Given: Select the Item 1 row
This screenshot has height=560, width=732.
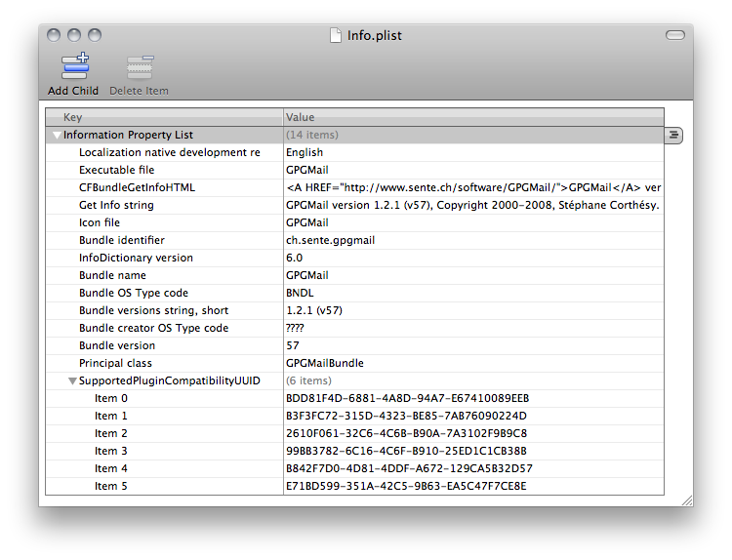Looking at the screenshot, I should point(355,417).
